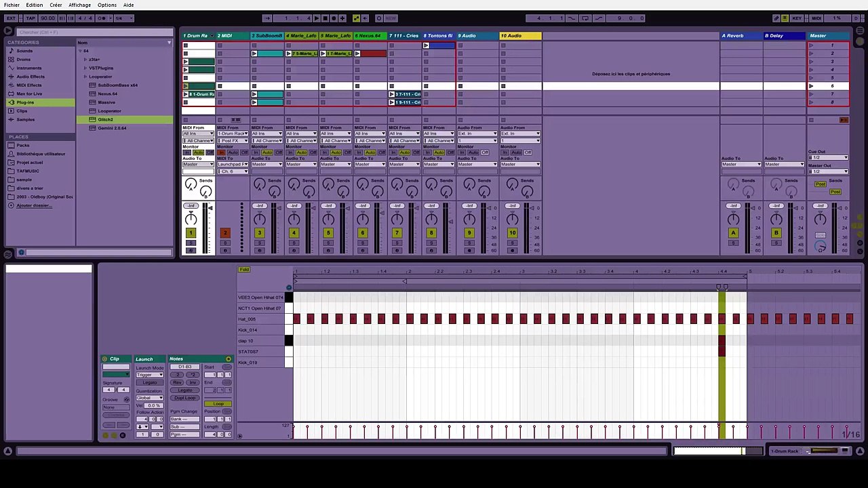Toggle the KEY map mode switch
The height and width of the screenshot is (488, 868).
tap(797, 18)
